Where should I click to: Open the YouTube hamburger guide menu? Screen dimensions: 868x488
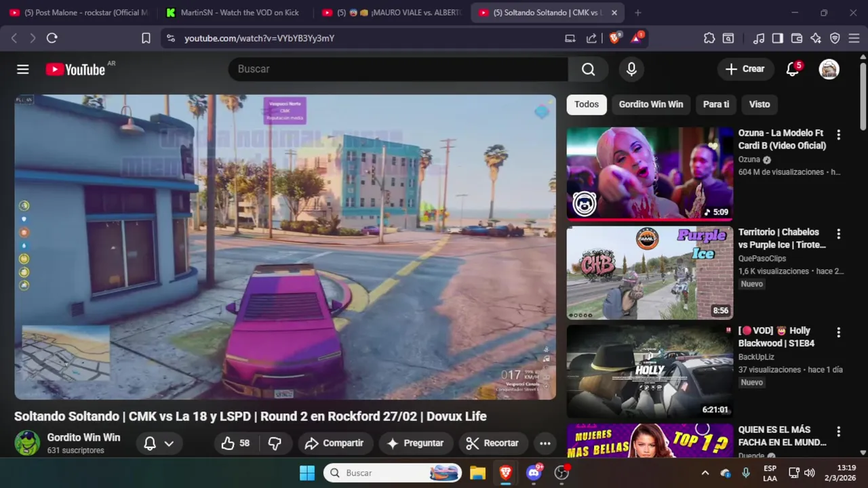(23, 69)
